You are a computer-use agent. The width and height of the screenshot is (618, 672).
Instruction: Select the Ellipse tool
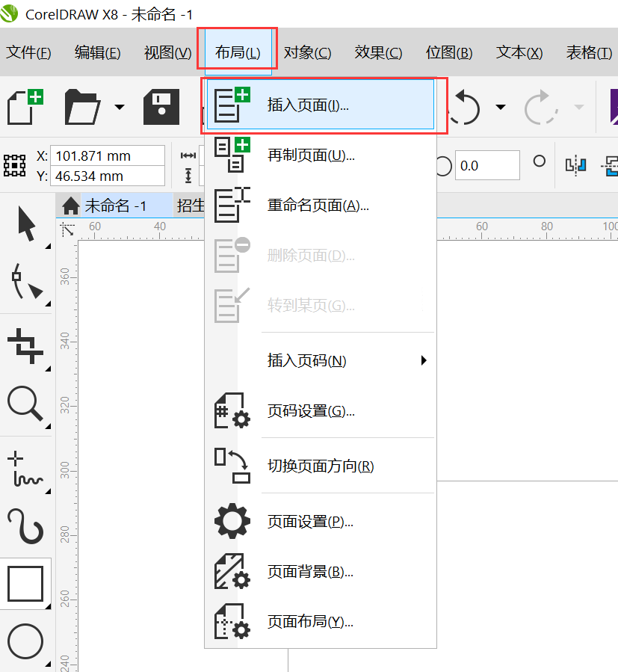point(27,641)
